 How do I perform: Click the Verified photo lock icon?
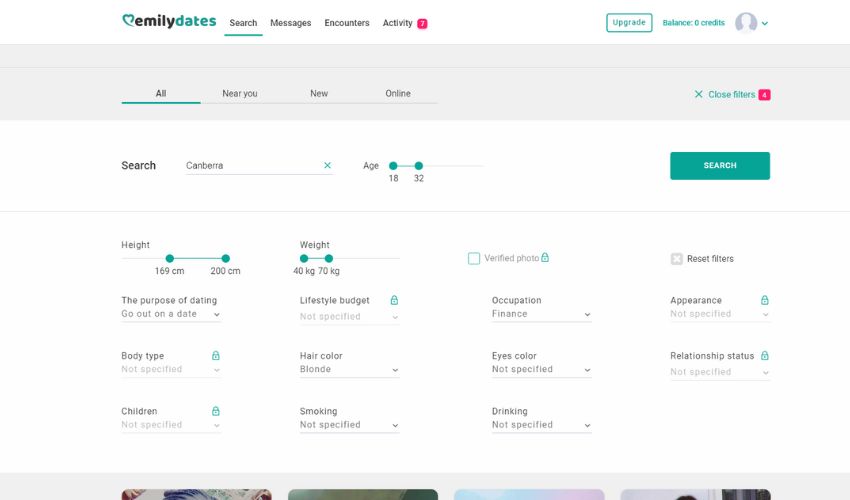pyautogui.click(x=545, y=258)
